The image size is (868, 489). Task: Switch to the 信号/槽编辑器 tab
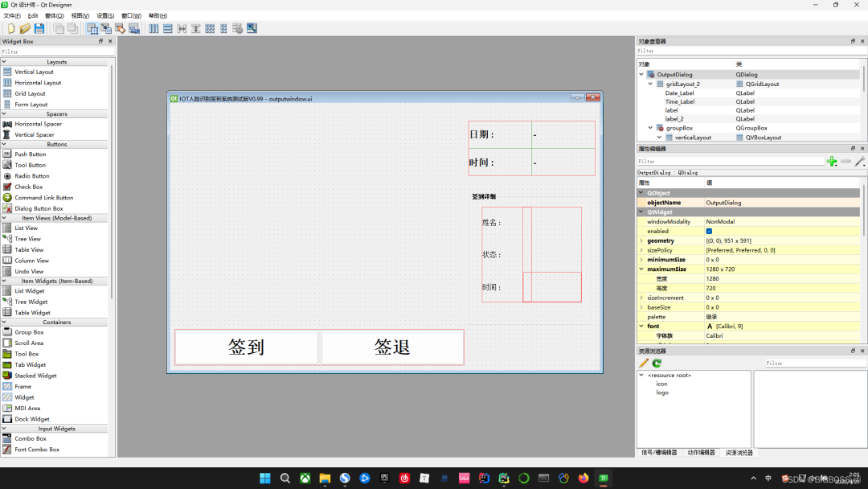pos(659,453)
